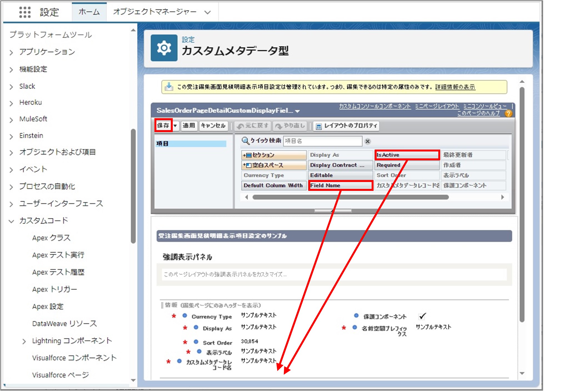Select the Required palette field
Screen dimensions: 563x392
point(407,165)
